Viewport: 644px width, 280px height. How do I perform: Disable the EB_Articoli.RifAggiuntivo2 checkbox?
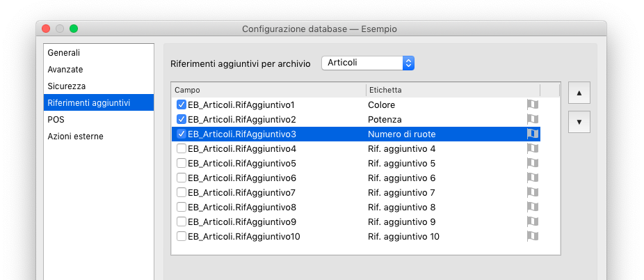point(182,119)
